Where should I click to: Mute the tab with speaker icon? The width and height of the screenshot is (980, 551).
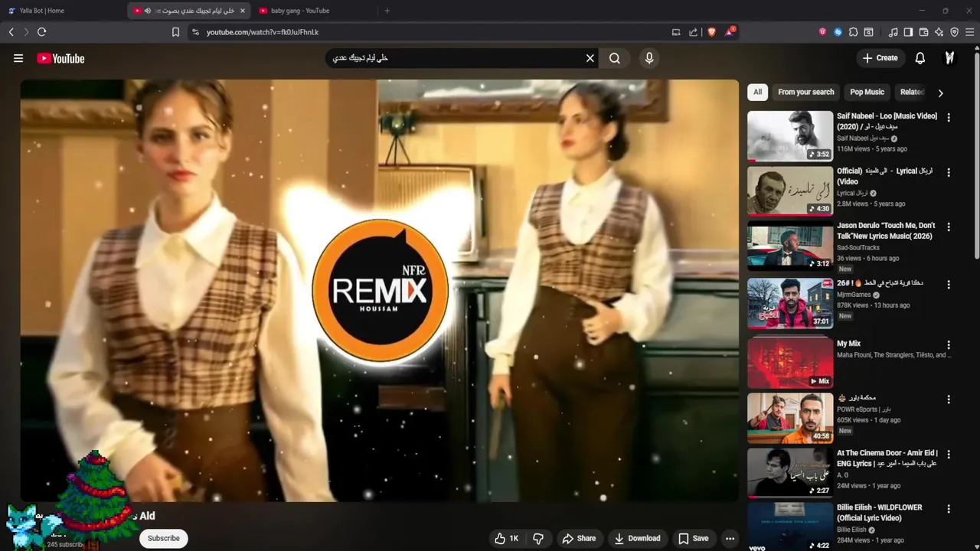point(148,11)
